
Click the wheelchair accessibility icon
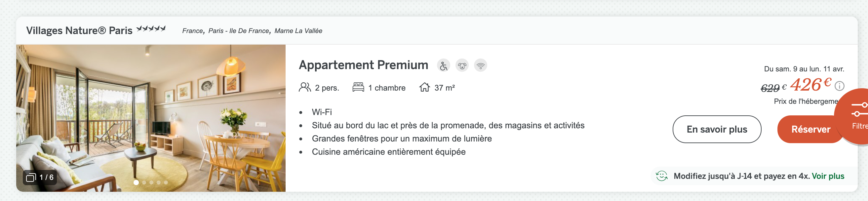tap(444, 65)
